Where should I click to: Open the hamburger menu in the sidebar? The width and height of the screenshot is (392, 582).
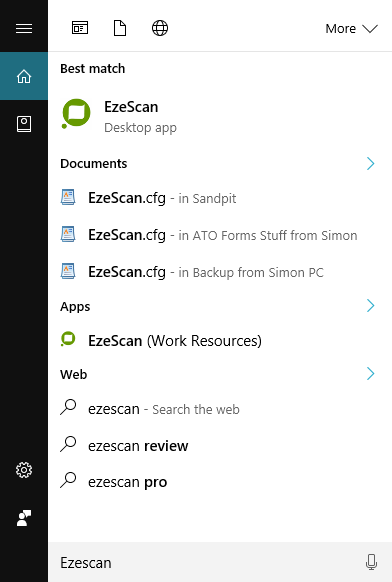click(24, 29)
